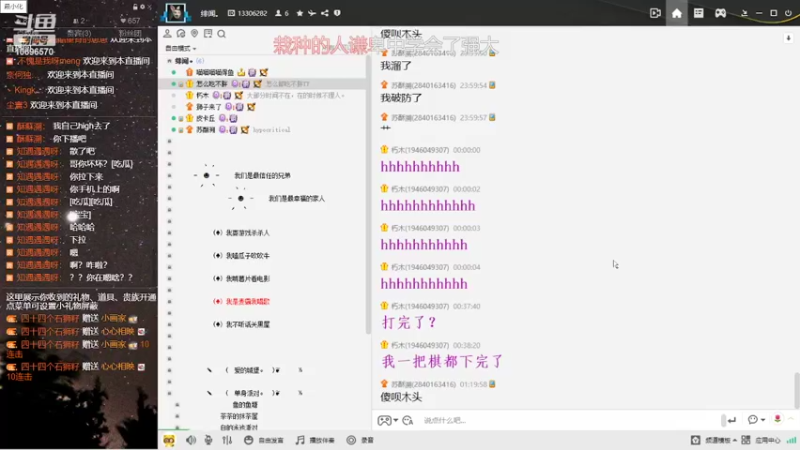Viewport: 800px width, 450px height.
Task: Open the 自由模式 speaking mode dropdown
Action: point(181,48)
